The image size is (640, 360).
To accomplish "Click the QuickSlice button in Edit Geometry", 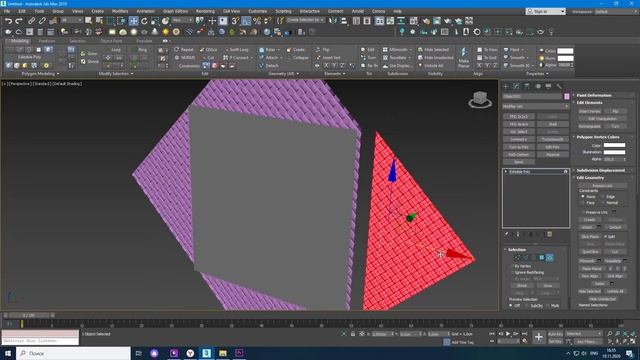I will click(x=590, y=252).
